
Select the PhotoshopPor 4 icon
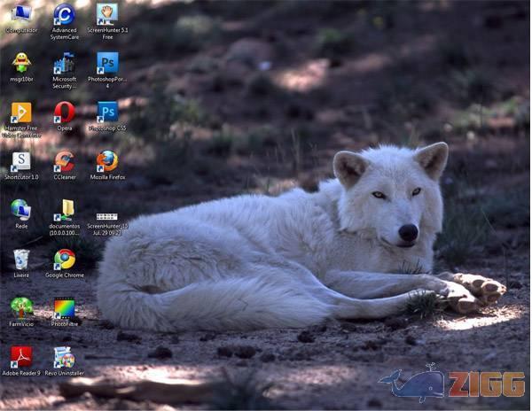coord(107,64)
